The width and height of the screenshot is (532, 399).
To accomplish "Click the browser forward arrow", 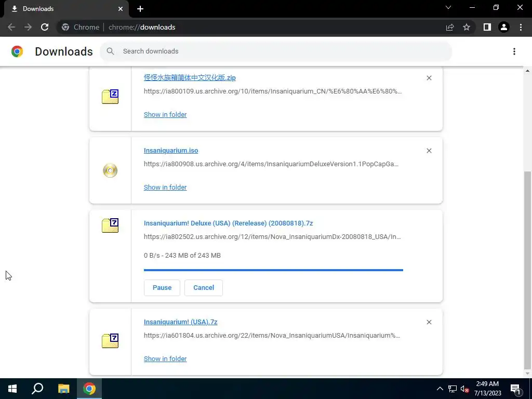I will click(x=28, y=27).
